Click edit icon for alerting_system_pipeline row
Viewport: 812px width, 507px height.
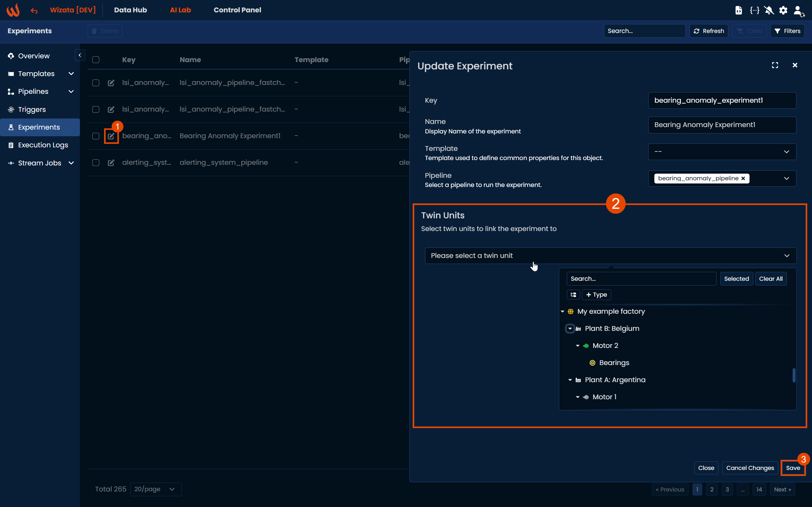[x=111, y=163]
